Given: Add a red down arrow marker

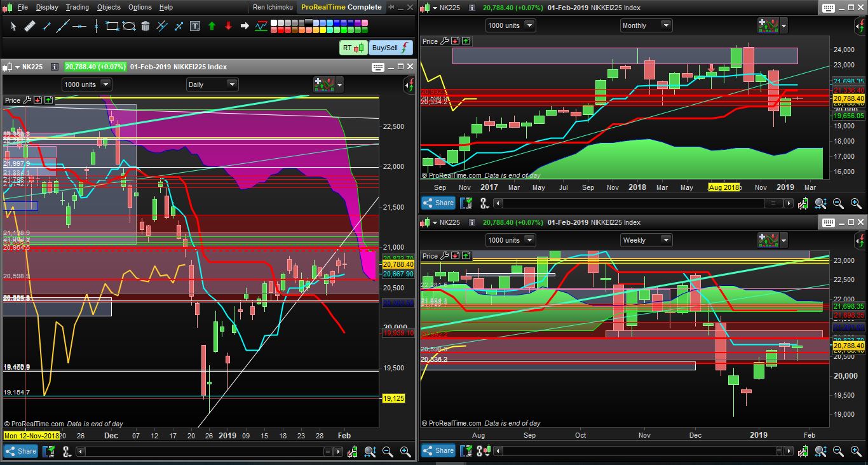Looking at the screenshot, I should [228, 26].
